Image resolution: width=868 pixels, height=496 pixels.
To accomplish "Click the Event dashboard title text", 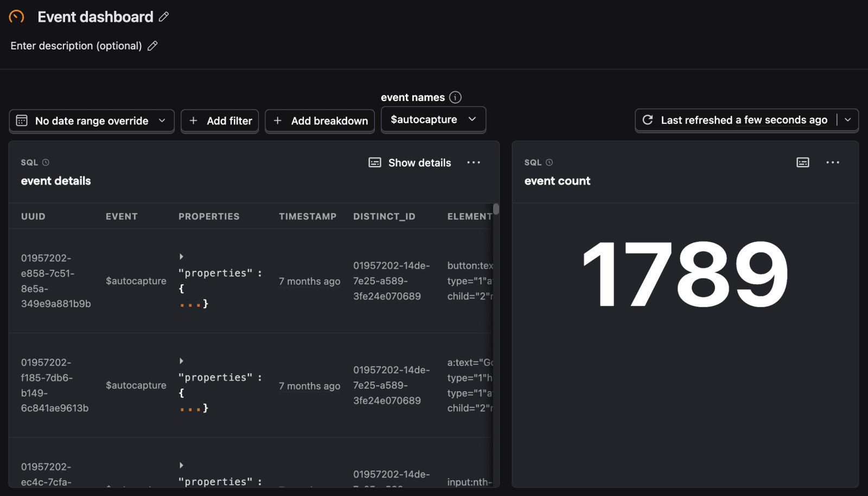I will tap(95, 17).
